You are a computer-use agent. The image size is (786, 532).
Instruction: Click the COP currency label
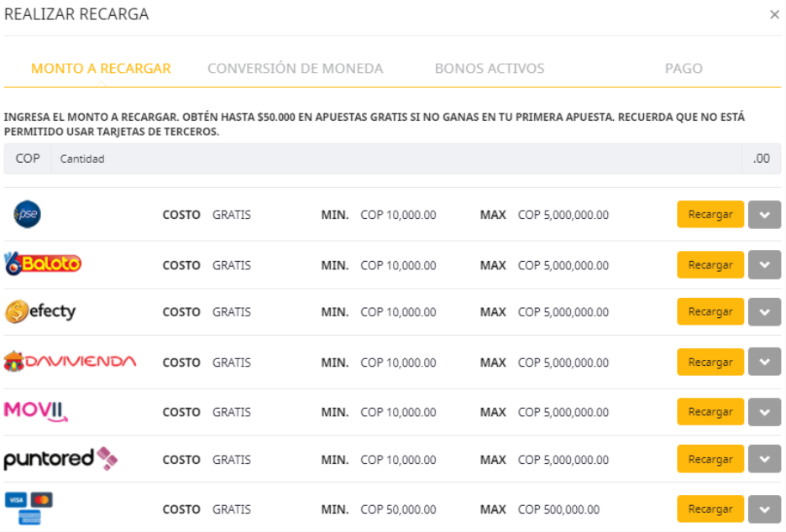(x=28, y=159)
